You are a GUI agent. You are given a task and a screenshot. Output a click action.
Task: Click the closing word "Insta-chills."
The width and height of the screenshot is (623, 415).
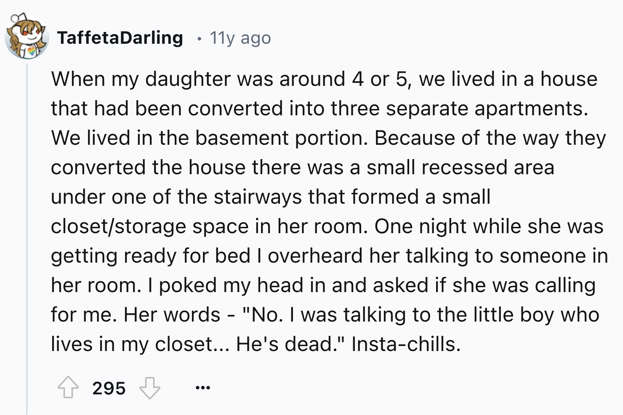[x=406, y=344]
